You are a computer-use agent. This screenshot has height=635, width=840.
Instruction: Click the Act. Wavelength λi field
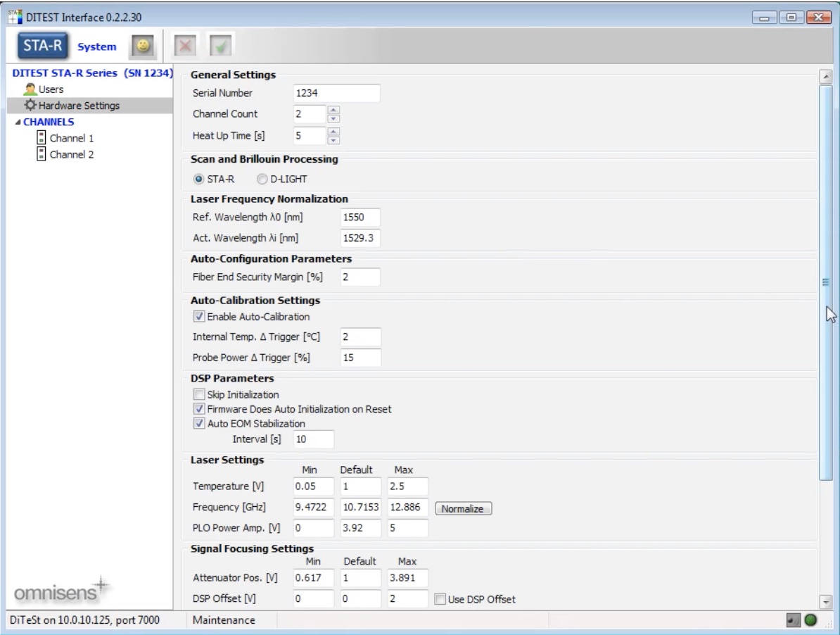(x=360, y=238)
